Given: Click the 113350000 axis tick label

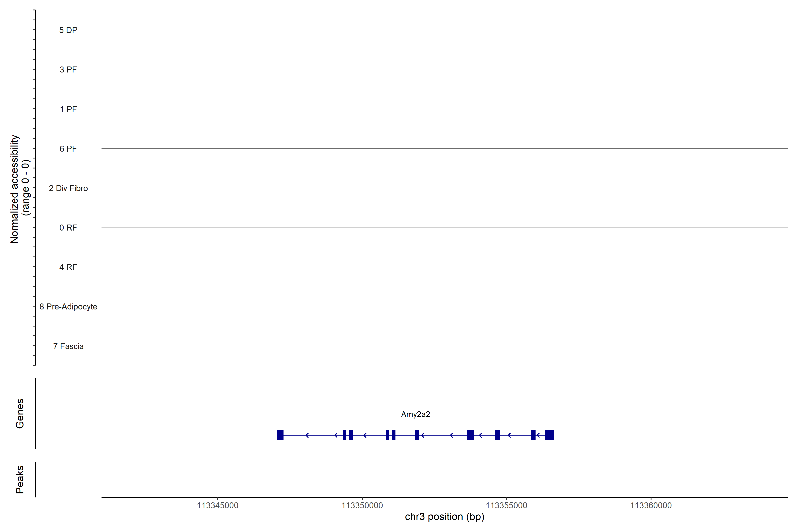Looking at the screenshot, I should coord(362,506).
